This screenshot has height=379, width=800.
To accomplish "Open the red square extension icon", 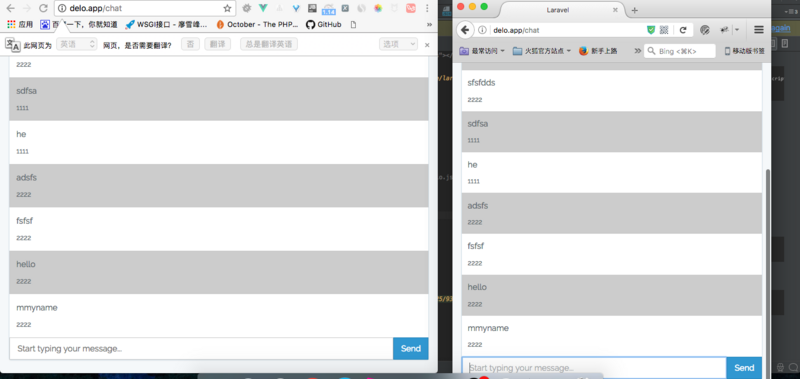I will (x=411, y=8).
